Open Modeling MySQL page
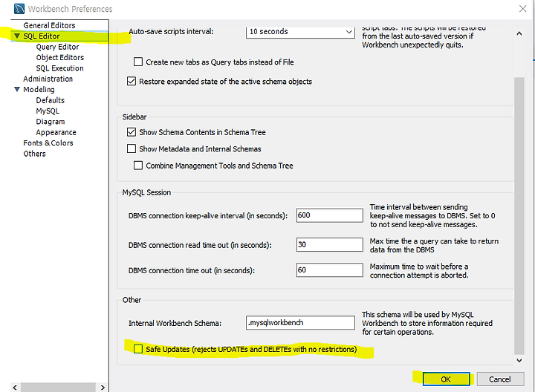The image size is (535, 392). click(48, 111)
